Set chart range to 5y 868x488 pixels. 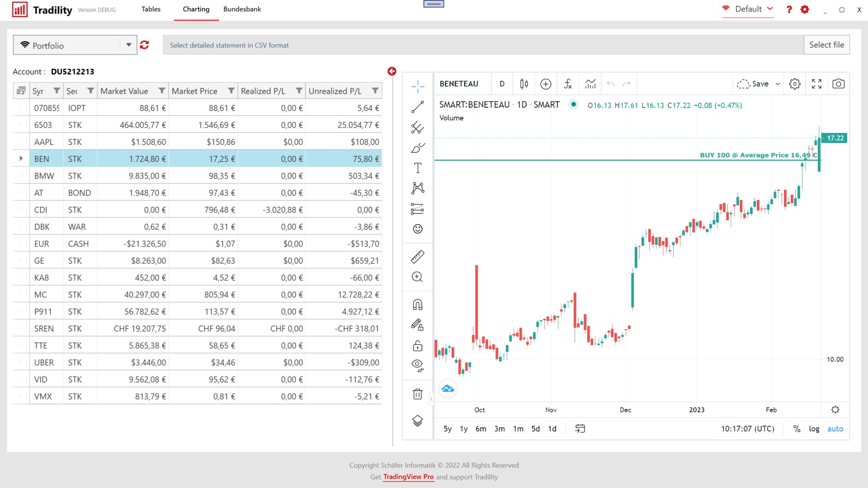pos(448,429)
